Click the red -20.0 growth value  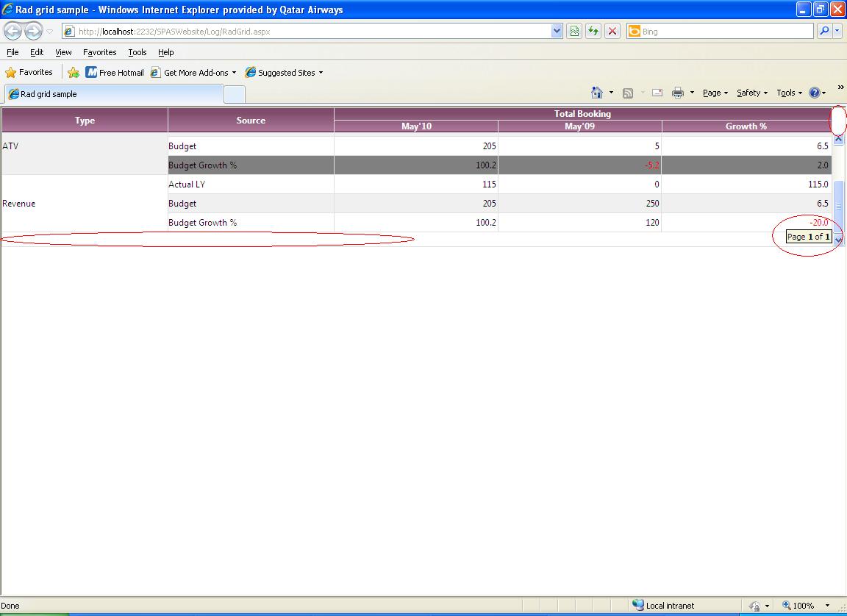pyautogui.click(x=819, y=223)
